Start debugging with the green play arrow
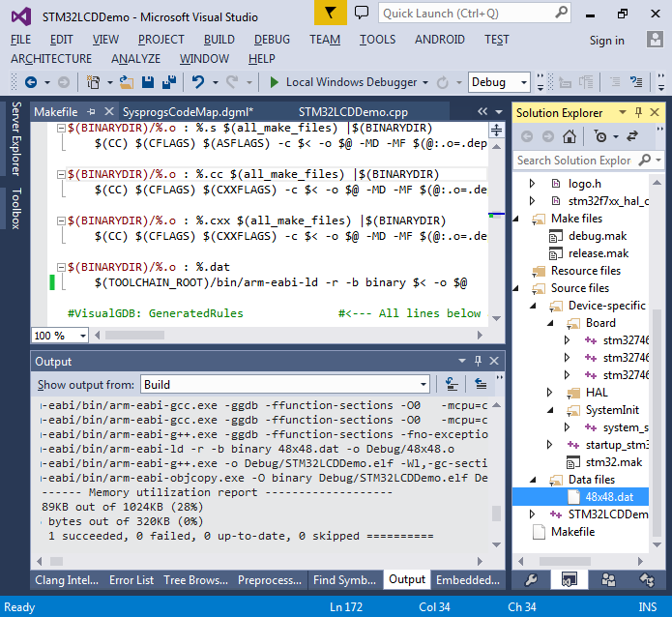This screenshot has width=672, height=617. 275,82
